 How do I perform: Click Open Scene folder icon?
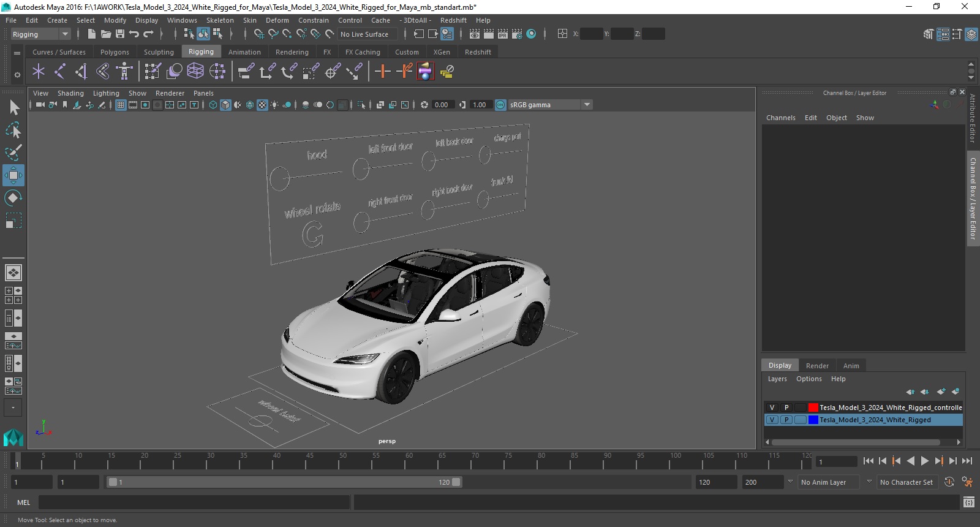tap(106, 34)
